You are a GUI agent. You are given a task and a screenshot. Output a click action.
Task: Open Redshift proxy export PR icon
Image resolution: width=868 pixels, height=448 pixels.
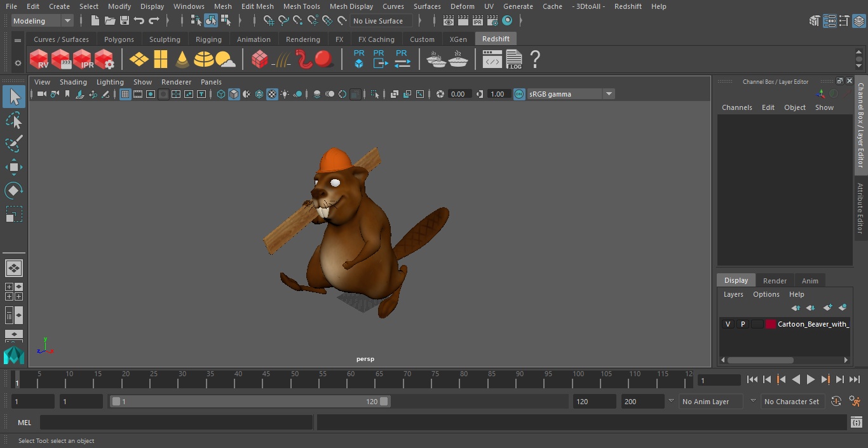pos(379,60)
